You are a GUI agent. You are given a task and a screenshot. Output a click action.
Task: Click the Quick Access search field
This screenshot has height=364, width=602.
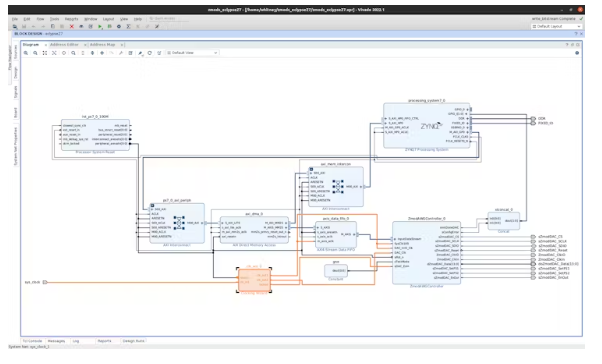point(168,18)
